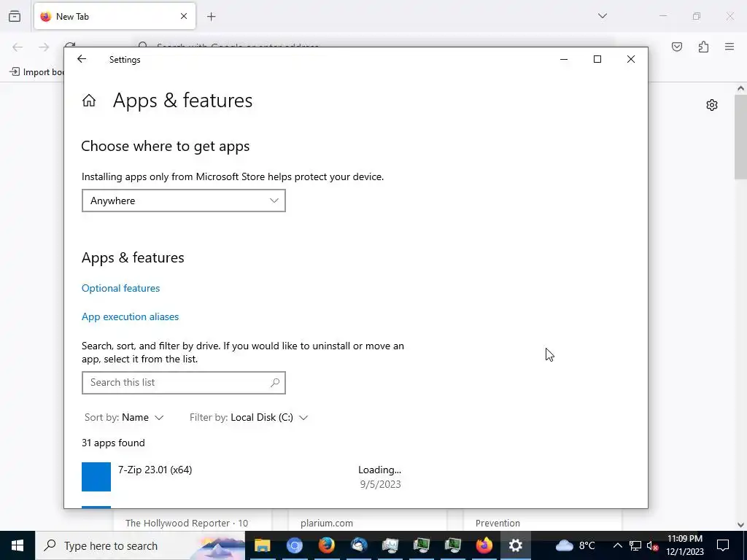The height and width of the screenshot is (560, 747).
Task: Open the network icon in system tray
Action: [x=635, y=545]
